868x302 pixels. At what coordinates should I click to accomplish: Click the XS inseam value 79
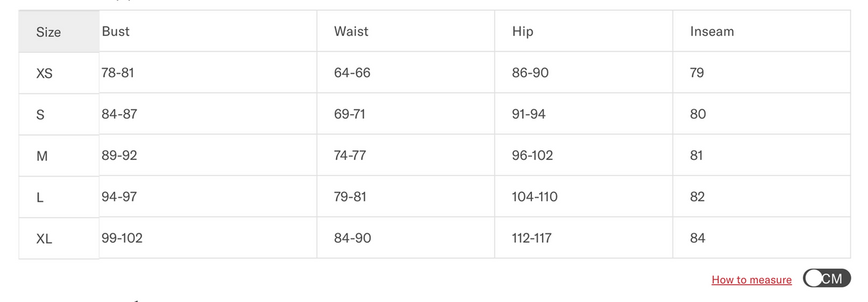click(697, 73)
